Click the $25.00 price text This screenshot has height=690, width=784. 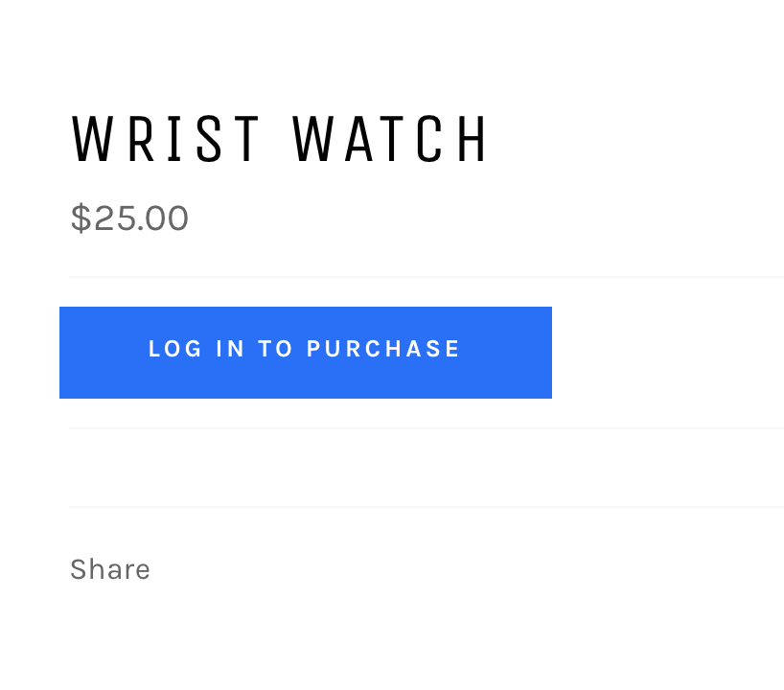tap(129, 218)
